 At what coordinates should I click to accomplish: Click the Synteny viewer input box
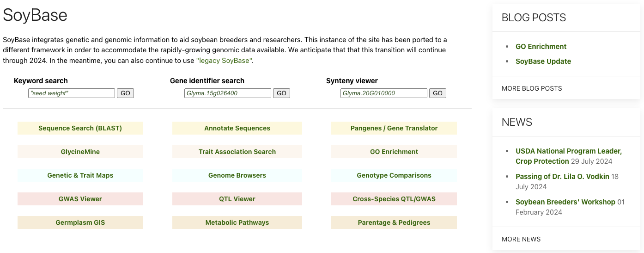(384, 93)
